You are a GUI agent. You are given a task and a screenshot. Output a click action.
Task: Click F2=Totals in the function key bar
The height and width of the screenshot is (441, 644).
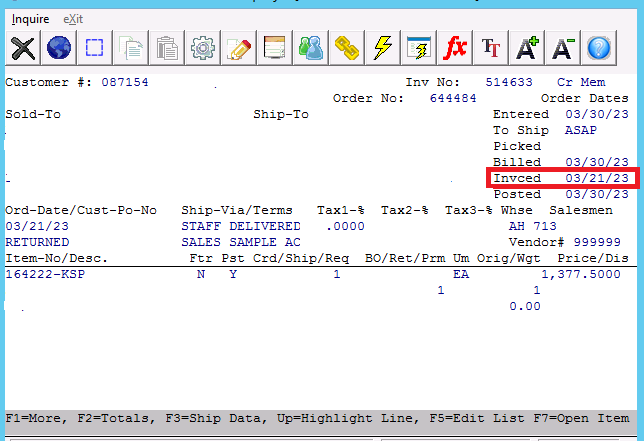tap(116, 418)
